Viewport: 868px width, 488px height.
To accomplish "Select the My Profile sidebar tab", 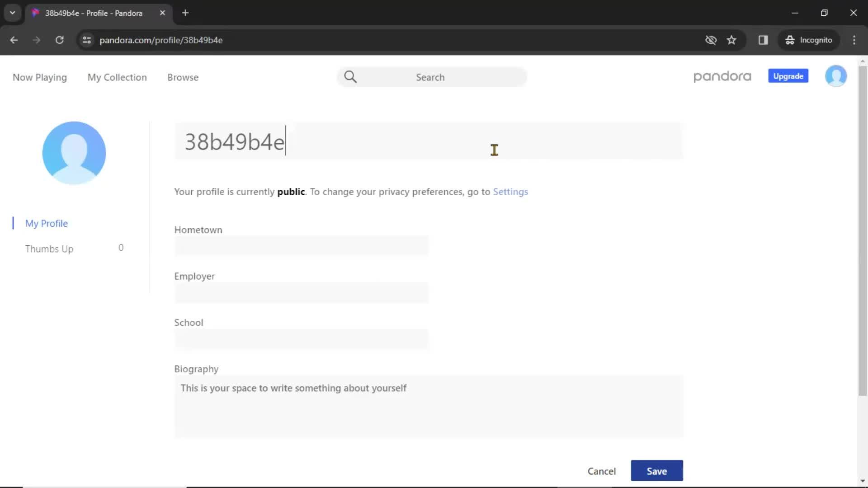I will click(47, 223).
